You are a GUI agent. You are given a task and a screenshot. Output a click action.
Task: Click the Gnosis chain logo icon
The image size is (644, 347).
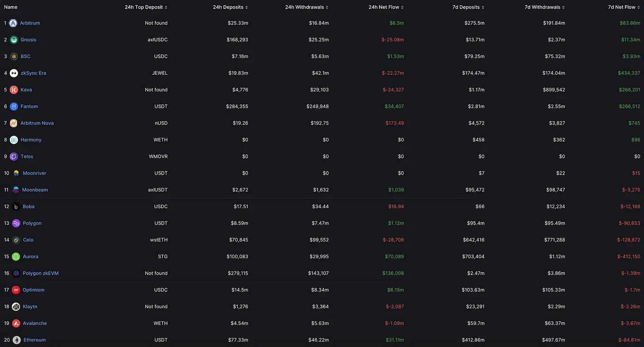point(14,40)
